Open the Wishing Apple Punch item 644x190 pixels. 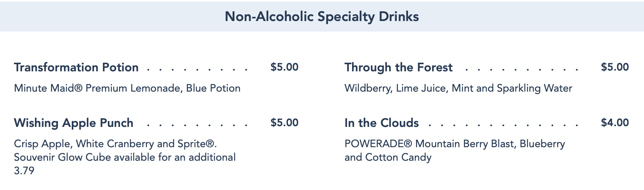[x=74, y=123]
